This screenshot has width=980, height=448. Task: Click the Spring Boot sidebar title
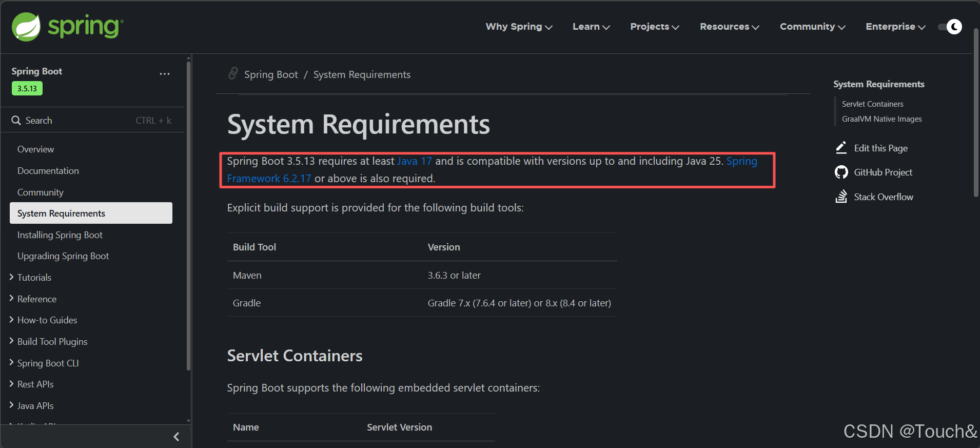[x=36, y=71]
